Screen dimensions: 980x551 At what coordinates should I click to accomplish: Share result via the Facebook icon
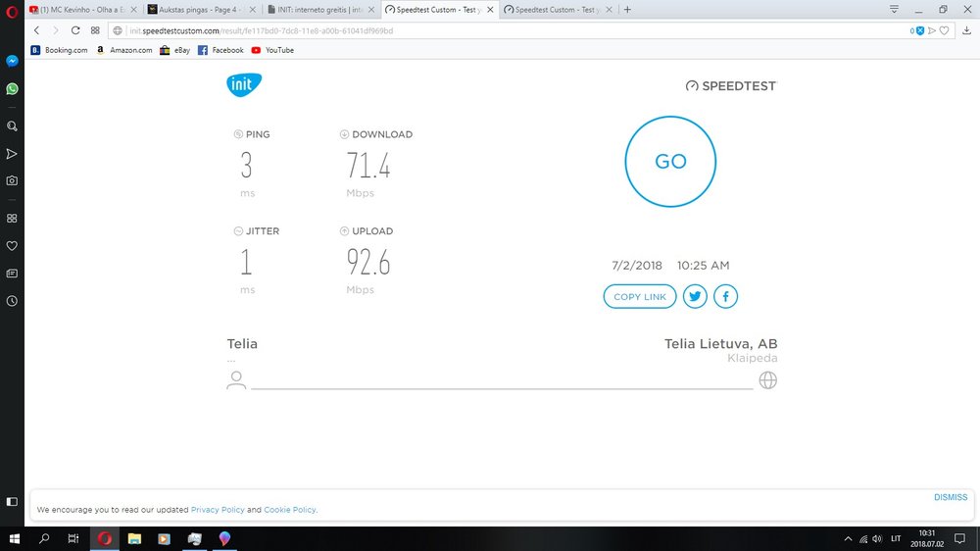725,296
